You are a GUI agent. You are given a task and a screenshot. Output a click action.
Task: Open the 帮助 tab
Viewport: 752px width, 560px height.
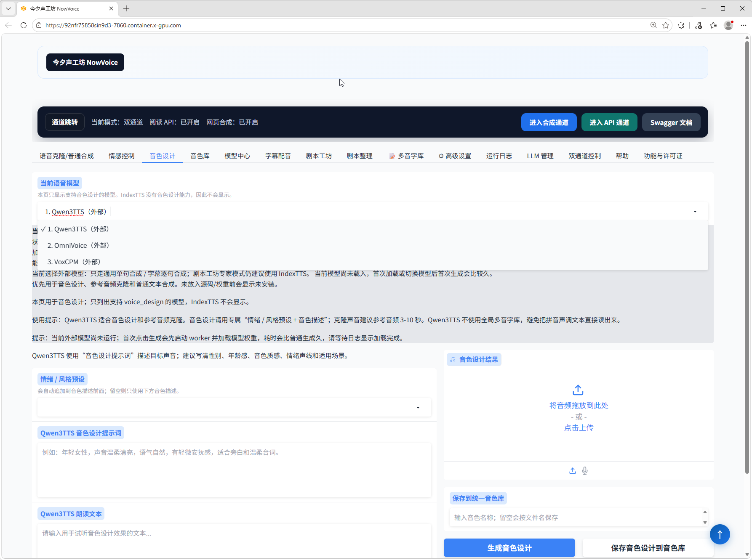coord(622,156)
